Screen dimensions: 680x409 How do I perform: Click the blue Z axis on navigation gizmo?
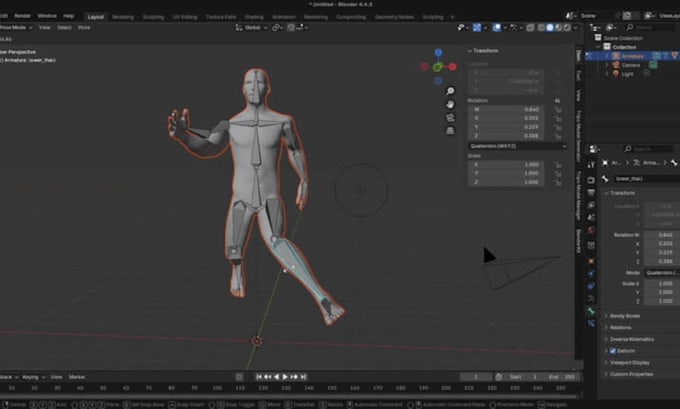pos(438,52)
